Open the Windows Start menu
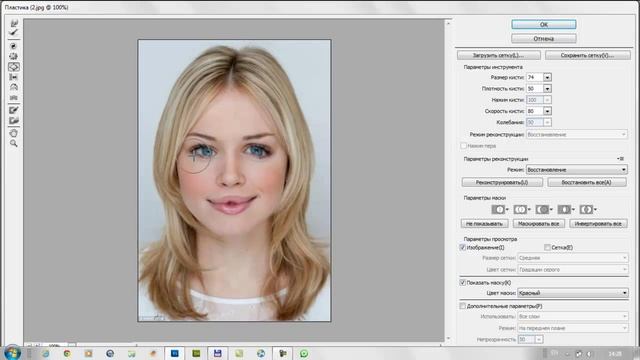640x360 pixels. tap(12, 353)
